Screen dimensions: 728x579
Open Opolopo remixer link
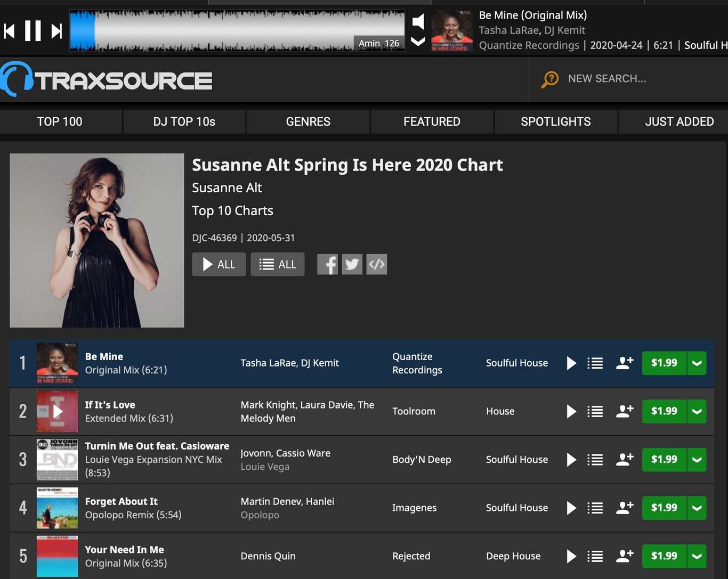click(260, 515)
